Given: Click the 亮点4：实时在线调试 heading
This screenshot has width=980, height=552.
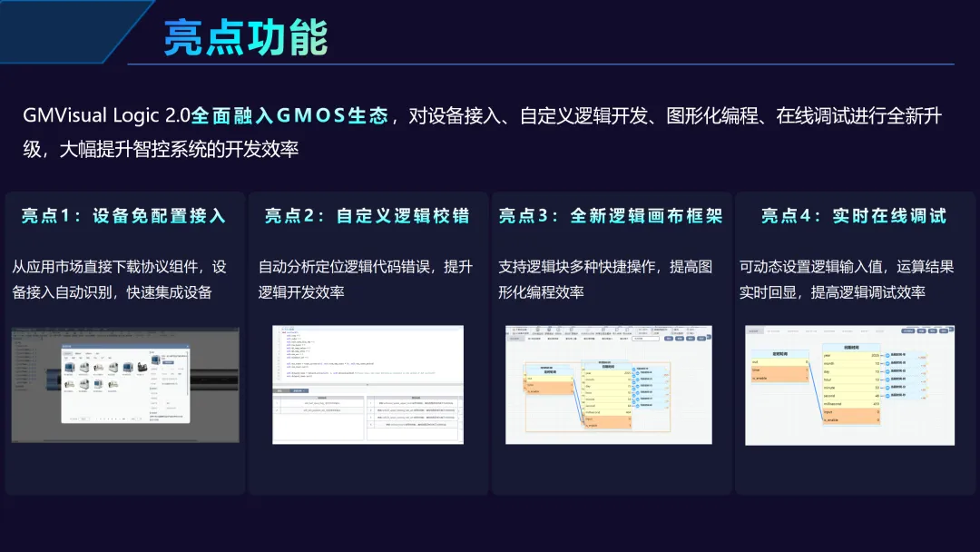Looking at the screenshot, I should pos(853,216).
